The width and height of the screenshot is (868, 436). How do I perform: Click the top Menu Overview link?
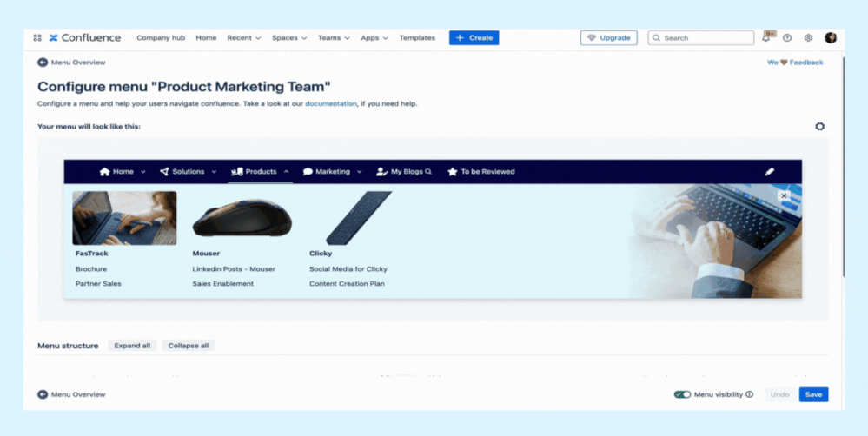(78, 63)
